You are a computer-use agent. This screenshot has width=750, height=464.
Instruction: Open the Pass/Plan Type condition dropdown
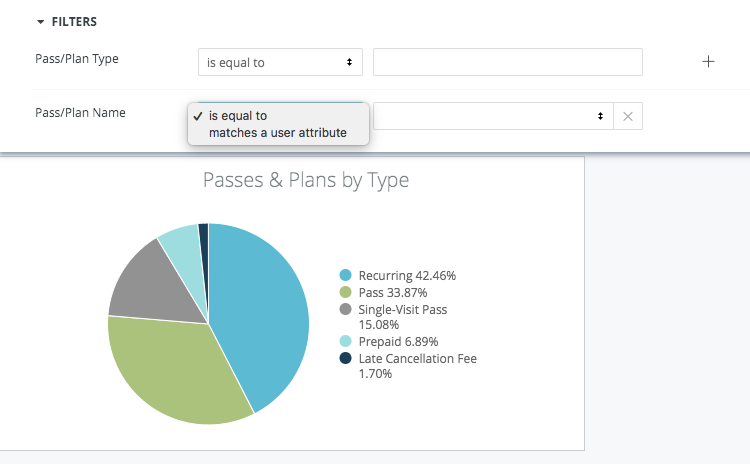(280, 62)
